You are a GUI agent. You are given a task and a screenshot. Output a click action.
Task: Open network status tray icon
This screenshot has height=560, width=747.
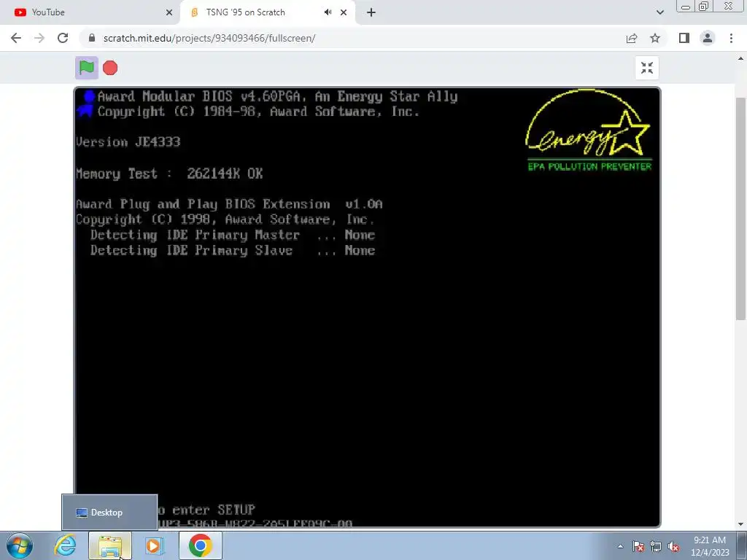[x=656, y=547]
